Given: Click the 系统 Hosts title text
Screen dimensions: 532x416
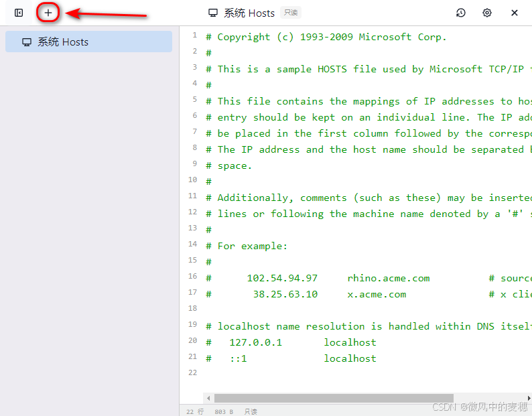Looking at the screenshot, I should [x=249, y=13].
